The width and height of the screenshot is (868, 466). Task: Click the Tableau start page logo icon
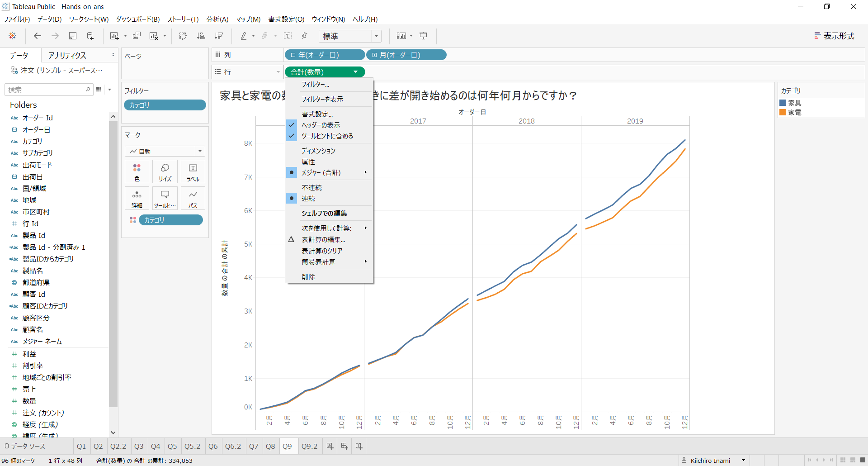(x=13, y=36)
